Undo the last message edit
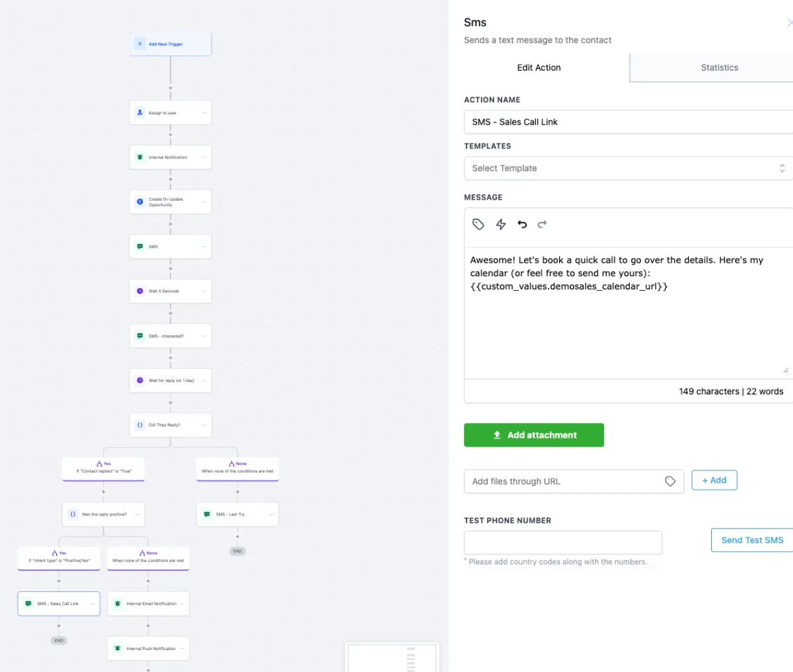The width and height of the screenshot is (793, 672). 522,224
